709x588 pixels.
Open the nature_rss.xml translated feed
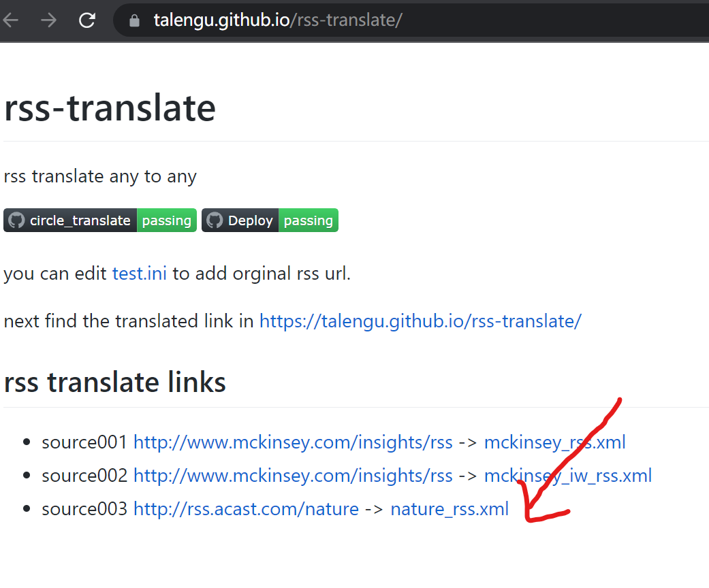pos(449,509)
